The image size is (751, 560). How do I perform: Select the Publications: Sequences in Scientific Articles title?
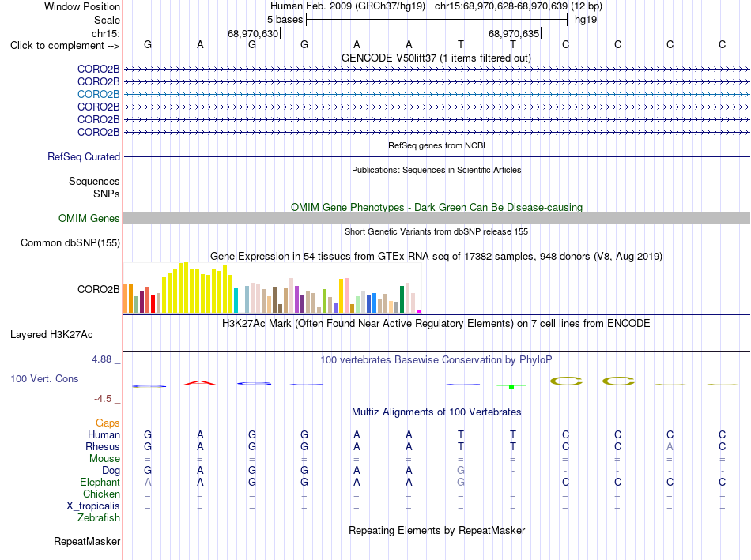[436, 170]
